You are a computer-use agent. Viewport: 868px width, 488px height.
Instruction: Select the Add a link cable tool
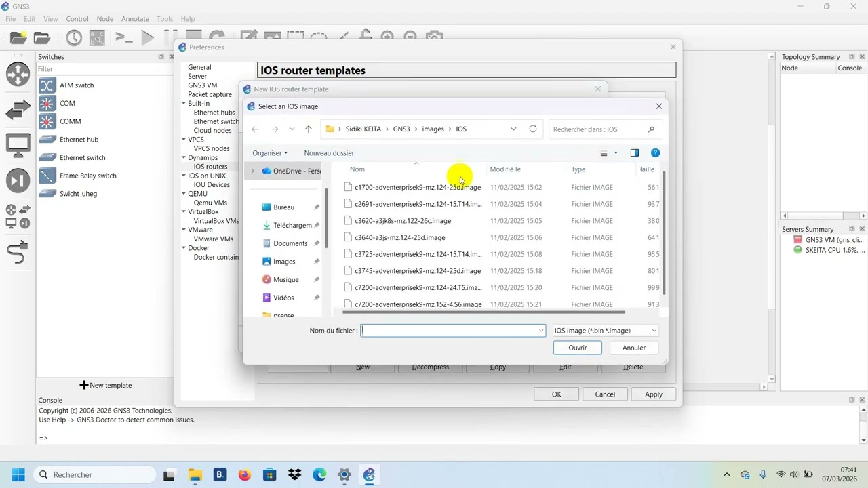point(18,252)
